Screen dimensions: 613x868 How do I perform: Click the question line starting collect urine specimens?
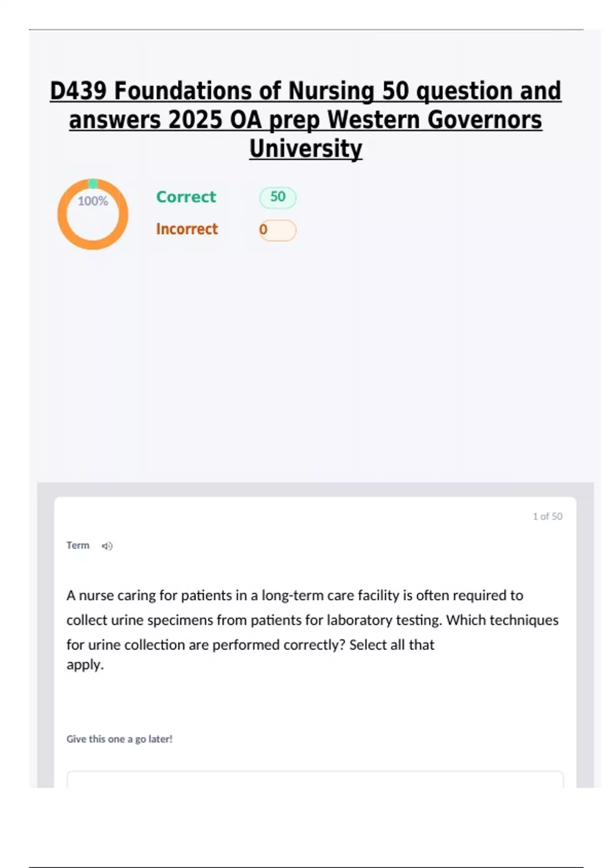tap(313, 620)
